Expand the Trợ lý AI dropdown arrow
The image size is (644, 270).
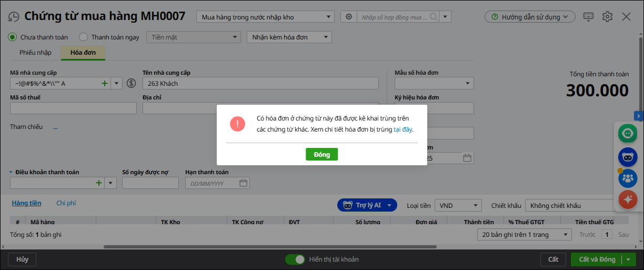coord(389,205)
